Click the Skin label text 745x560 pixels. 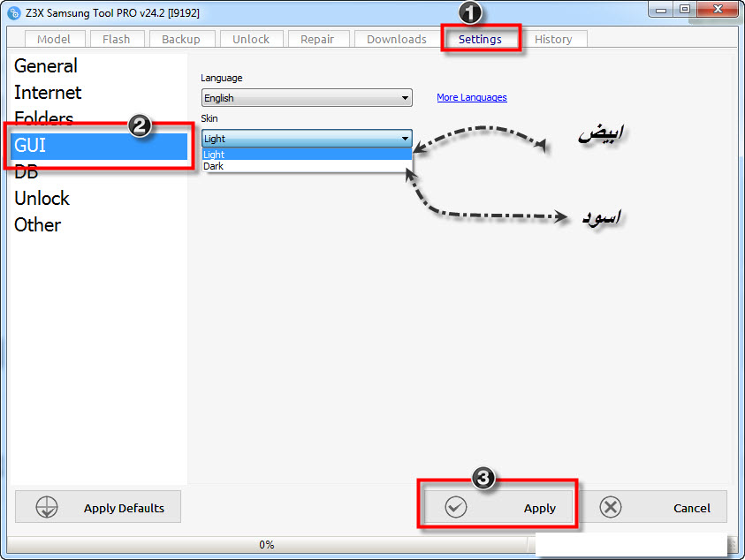coord(209,118)
